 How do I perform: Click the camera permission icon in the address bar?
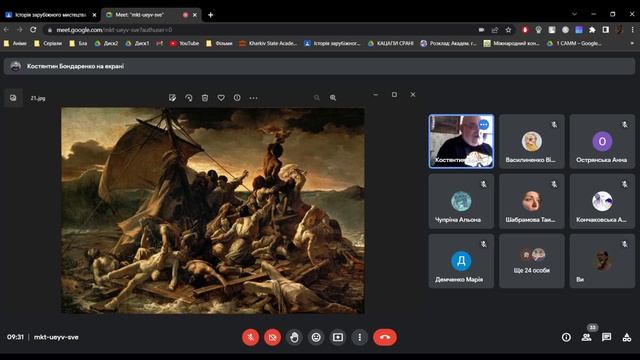481,30
